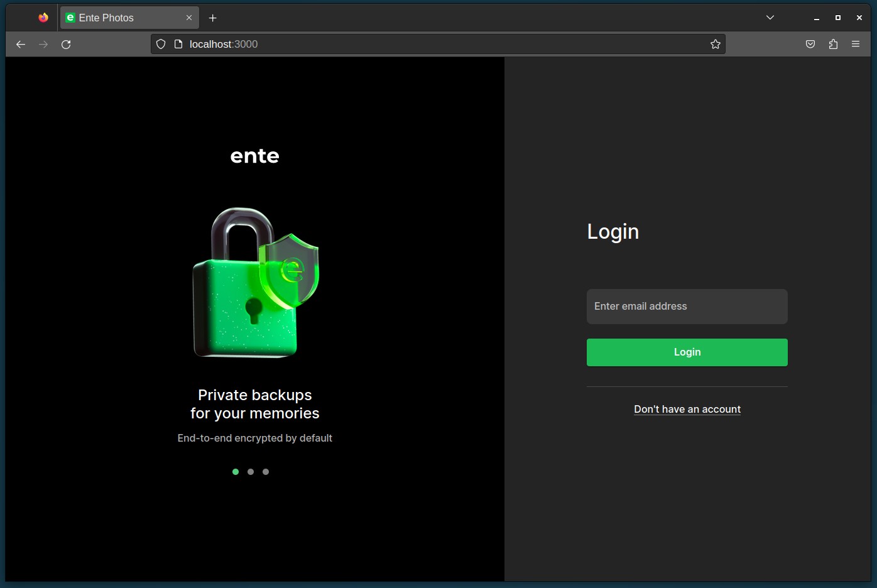Click the greyed forward navigation arrow

[43, 44]
